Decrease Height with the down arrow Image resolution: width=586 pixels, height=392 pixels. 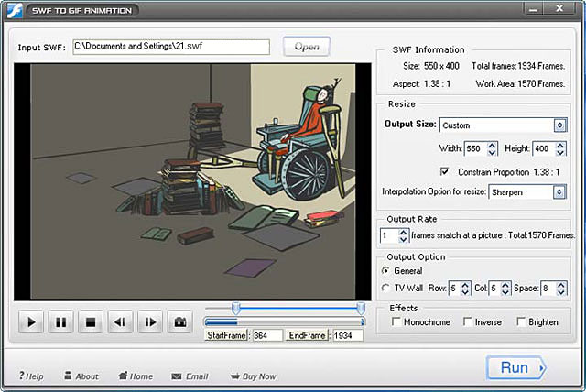pyautogui.click(x=560, y=152)
